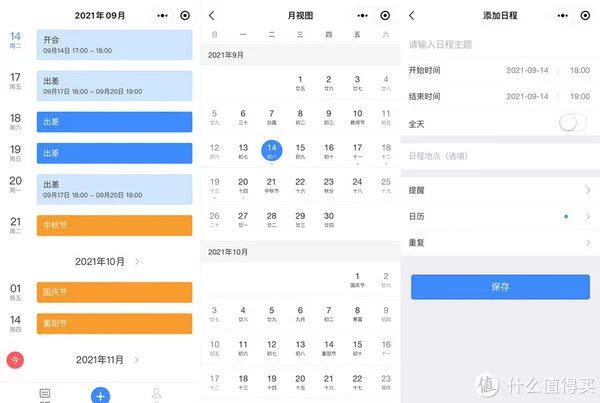Viewport: 600px width, 403px height.
Task: Select October 5 in the month view
Action: point(272,314)
